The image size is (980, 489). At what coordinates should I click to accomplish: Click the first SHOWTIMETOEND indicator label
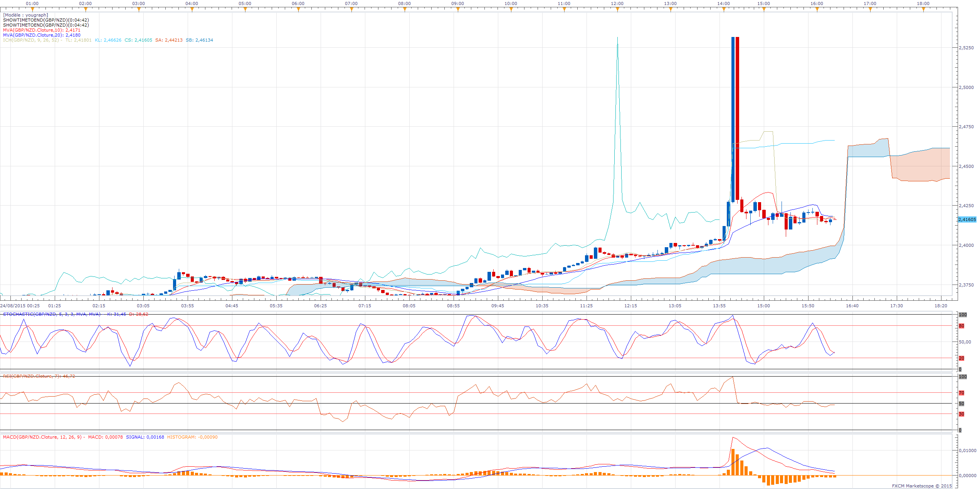[x=46, y=20]
